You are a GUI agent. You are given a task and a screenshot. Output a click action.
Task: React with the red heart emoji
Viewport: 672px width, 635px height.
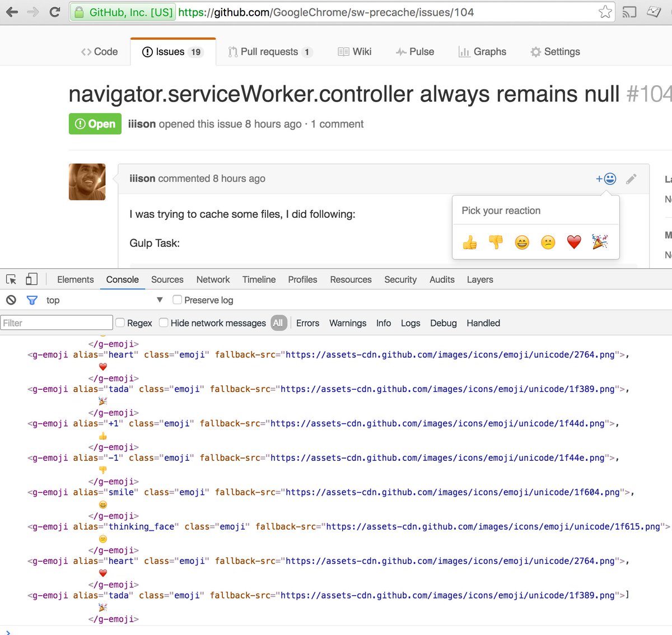[x=574, y=242]
